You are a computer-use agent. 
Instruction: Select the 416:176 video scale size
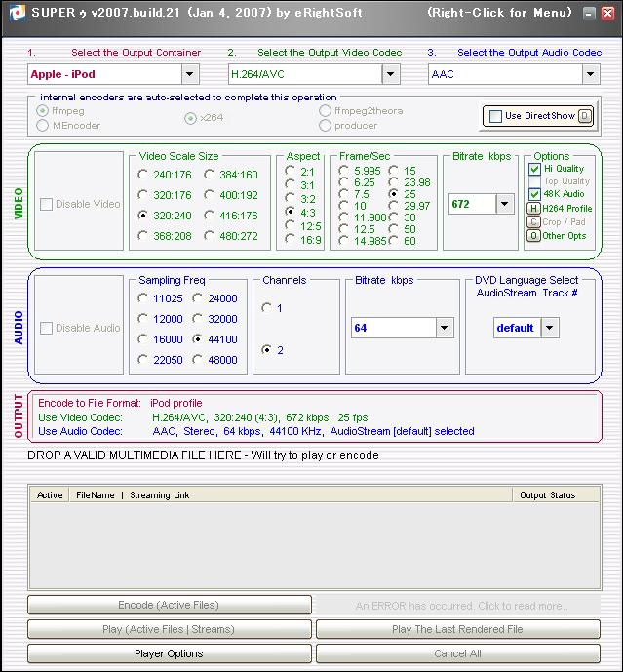209,216
